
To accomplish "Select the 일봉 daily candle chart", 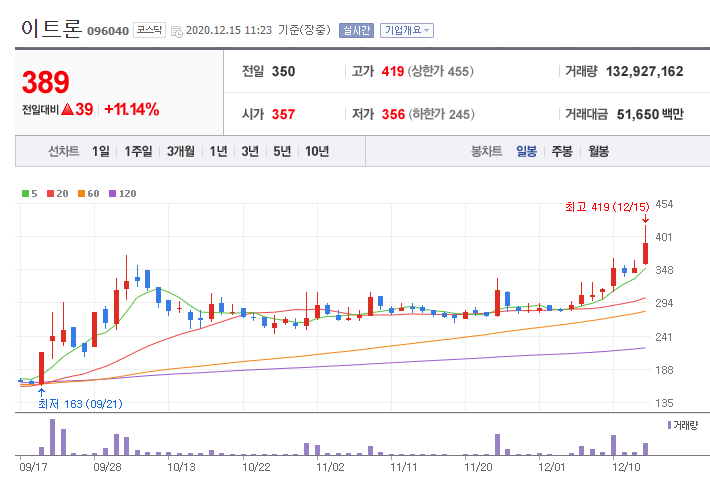I will click(527, 151).
